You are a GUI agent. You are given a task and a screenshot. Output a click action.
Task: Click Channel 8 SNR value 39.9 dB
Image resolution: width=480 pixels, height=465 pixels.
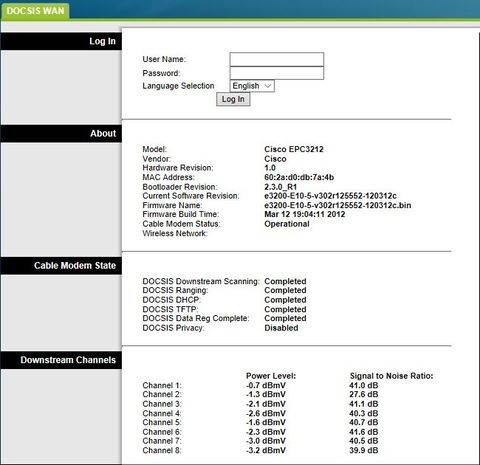coord(364,450)
